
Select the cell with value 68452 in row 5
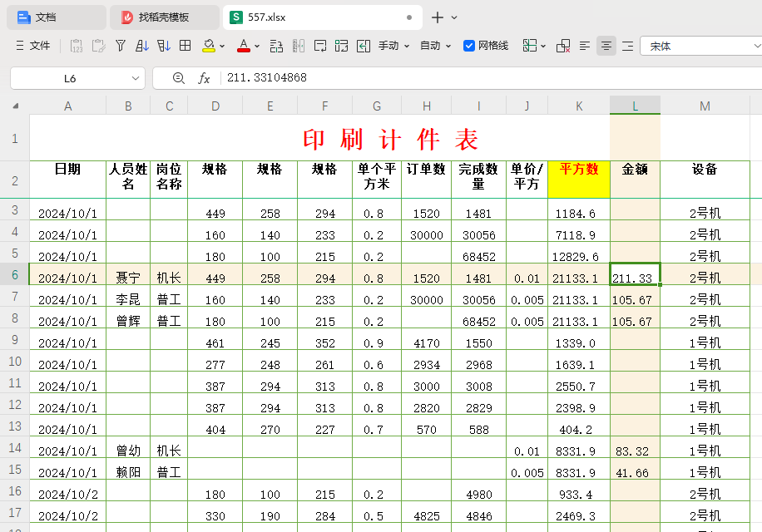click(478, 253)
